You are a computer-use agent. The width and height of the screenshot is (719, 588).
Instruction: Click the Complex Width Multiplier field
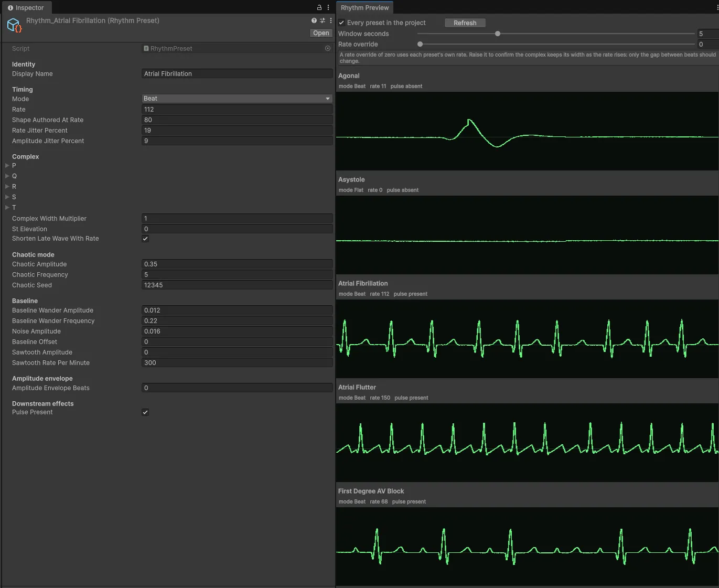tap(237, 219)
